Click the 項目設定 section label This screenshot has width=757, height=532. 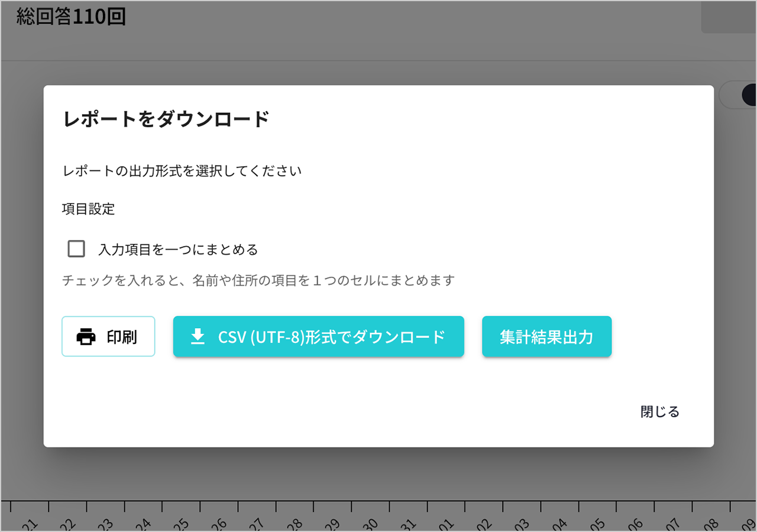click(89, 209)
